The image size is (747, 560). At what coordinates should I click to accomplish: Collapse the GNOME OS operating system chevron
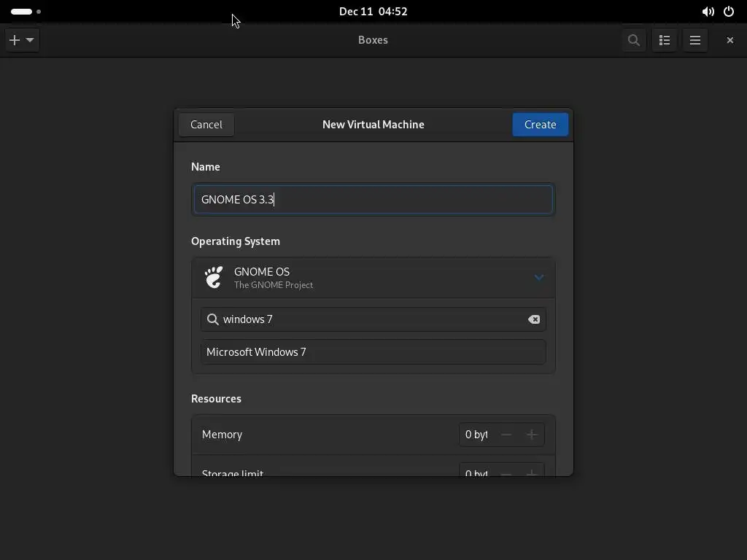coord(539,278)
